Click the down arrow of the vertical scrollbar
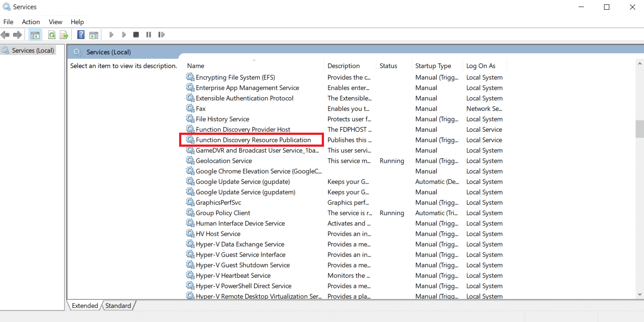Screen dimensions: 644x322 639,294
